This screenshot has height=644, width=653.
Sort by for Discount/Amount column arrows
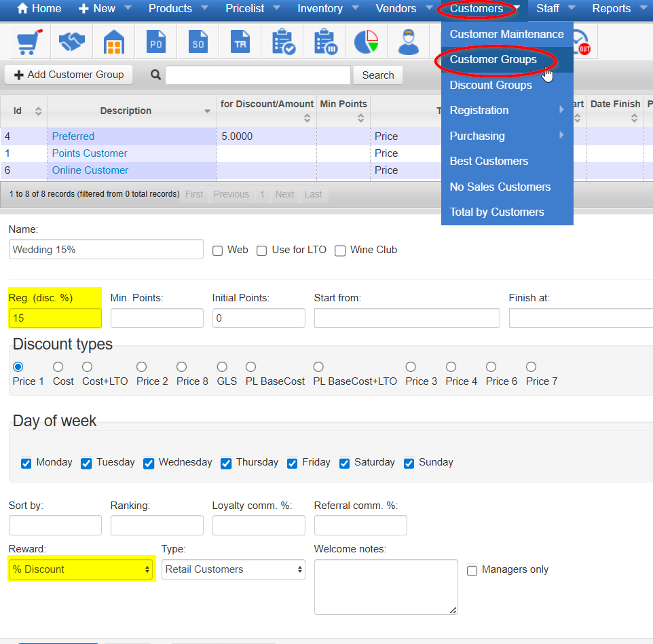pyautogui.click(x=307, y=118)
